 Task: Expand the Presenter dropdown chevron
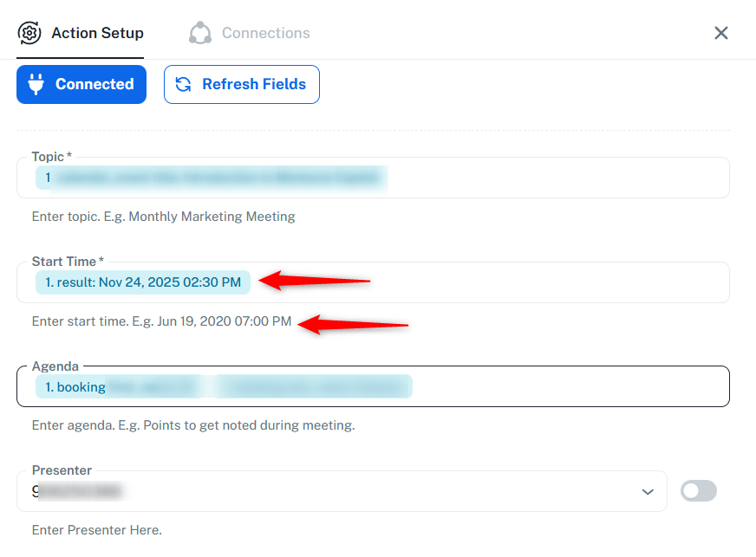point(648,491)
